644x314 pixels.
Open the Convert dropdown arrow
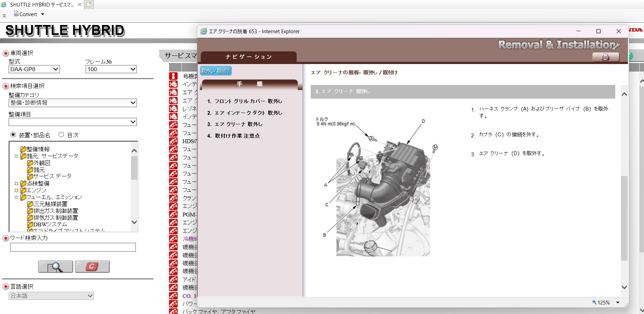coord(43,14)
